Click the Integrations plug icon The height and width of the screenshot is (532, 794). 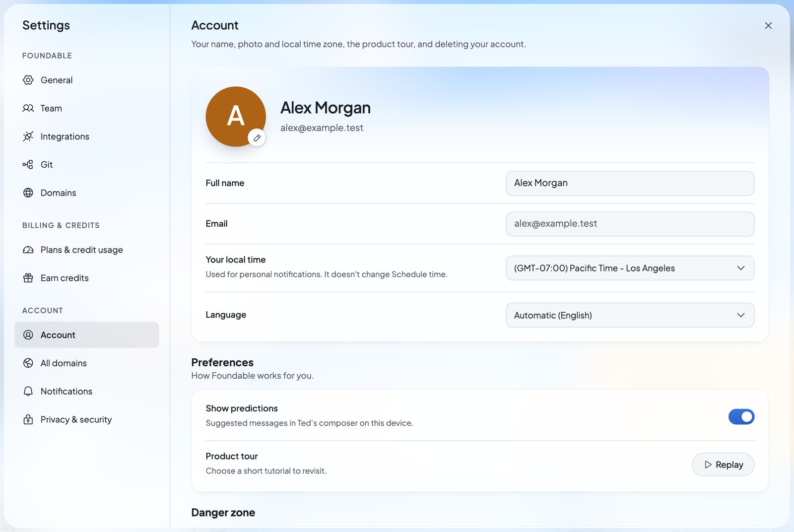(x=28, y=136)
